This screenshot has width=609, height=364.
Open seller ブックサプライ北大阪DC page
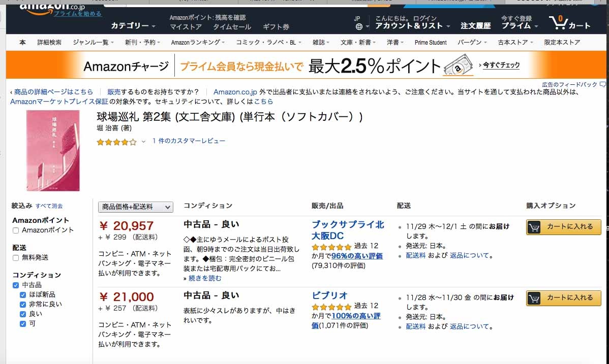(348, 230)
